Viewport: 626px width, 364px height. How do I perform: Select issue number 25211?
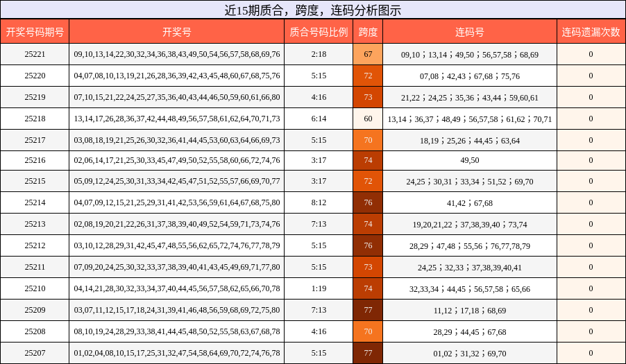(x=35, y=267)
